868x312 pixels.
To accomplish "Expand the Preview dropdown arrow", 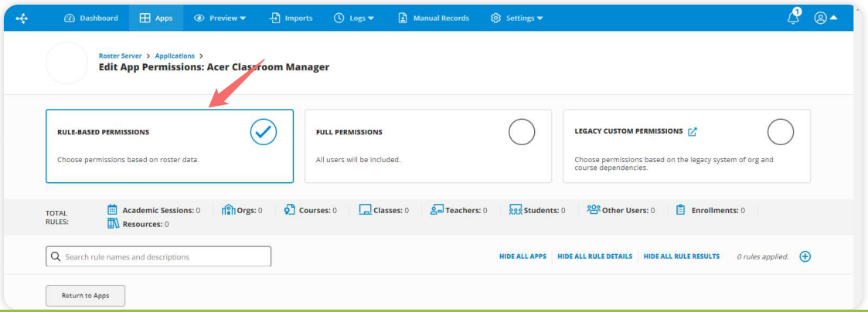I will (243, 19).
